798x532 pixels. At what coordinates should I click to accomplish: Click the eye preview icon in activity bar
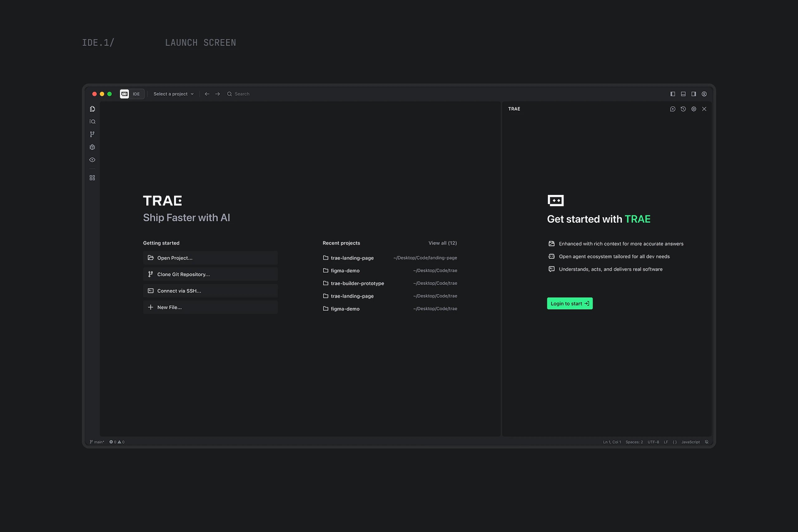coord(92,160)
